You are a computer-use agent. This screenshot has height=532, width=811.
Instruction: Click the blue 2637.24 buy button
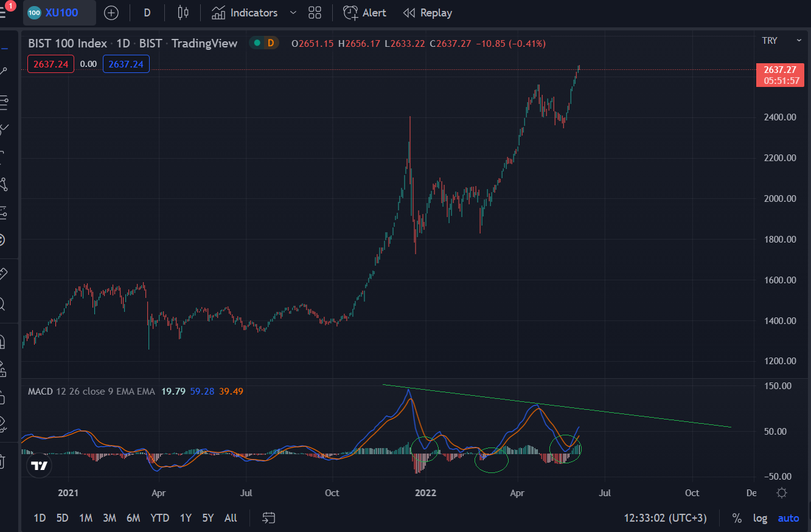[x=126, y=64]
